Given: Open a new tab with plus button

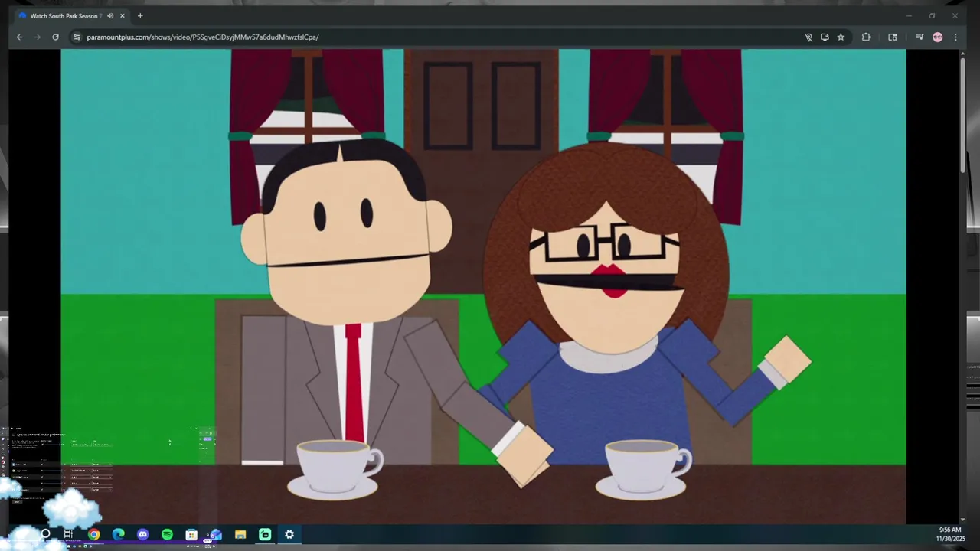Looking at the screenshot, I should [140, 15].
